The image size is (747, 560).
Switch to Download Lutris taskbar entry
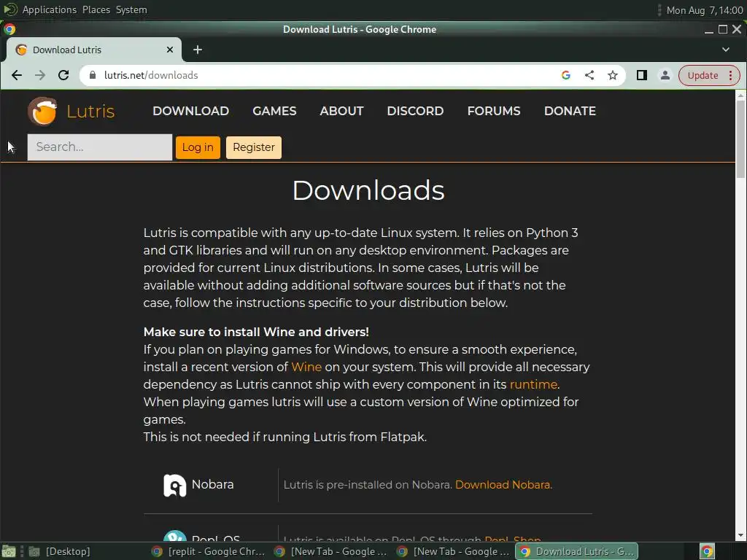[576, 551]
